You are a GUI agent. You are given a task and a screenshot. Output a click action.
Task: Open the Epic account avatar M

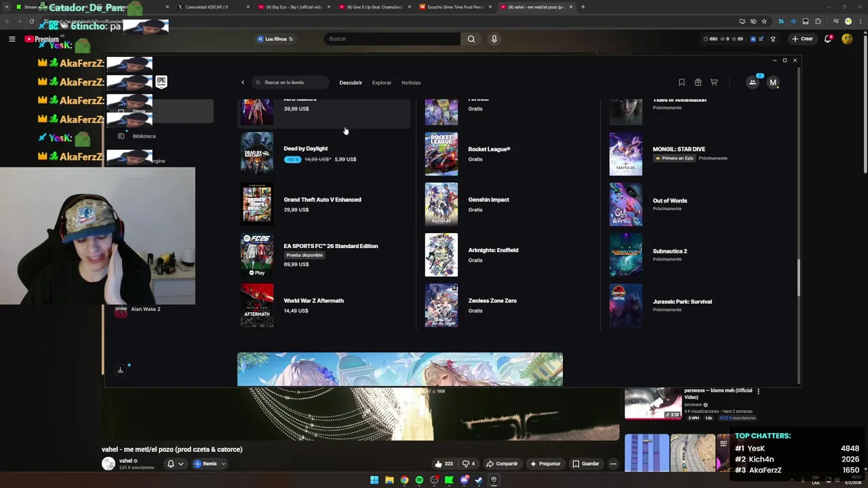tap(772, 83)
